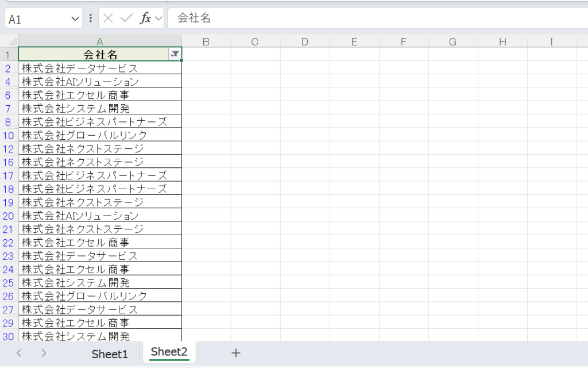This screenshot has width=588, height=368.
Task: Click 株式会社システム開発 in row 7
Action: (100, 108)
